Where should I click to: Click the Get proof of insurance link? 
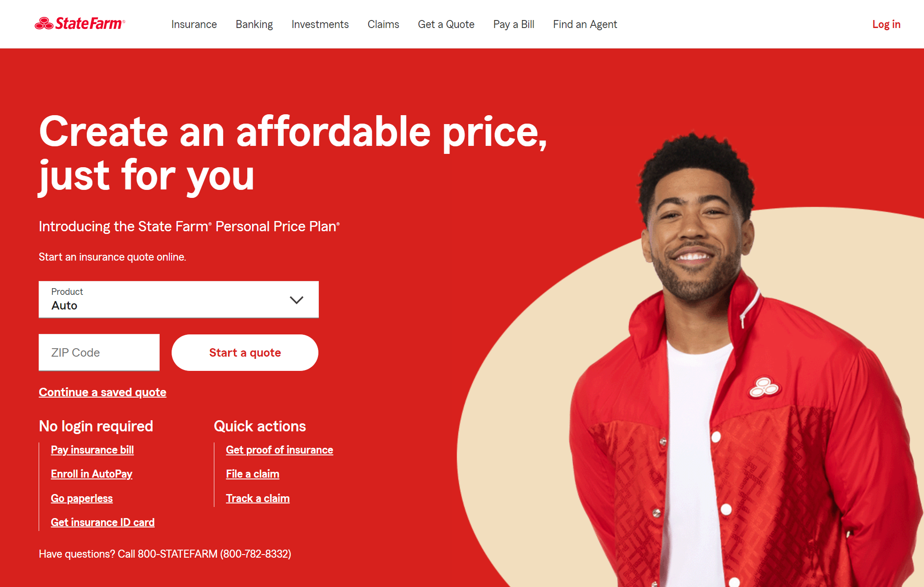click(x=280, y=449)
